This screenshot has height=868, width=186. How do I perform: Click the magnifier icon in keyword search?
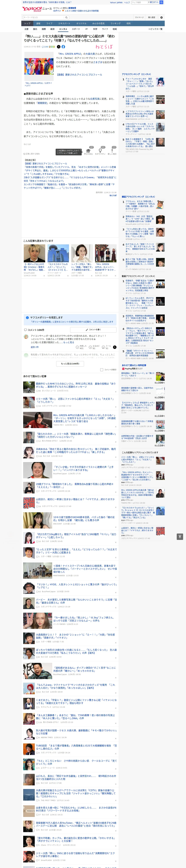(x=66, y=17)
